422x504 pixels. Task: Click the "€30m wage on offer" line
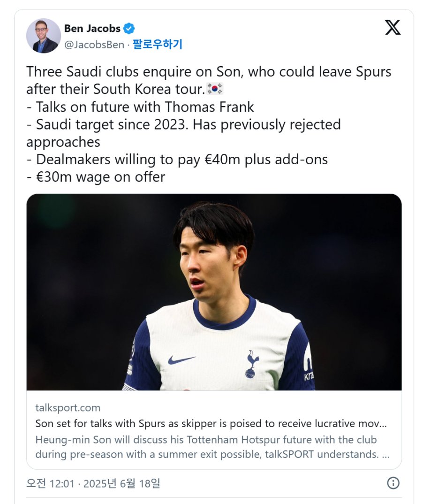point(96,177)
